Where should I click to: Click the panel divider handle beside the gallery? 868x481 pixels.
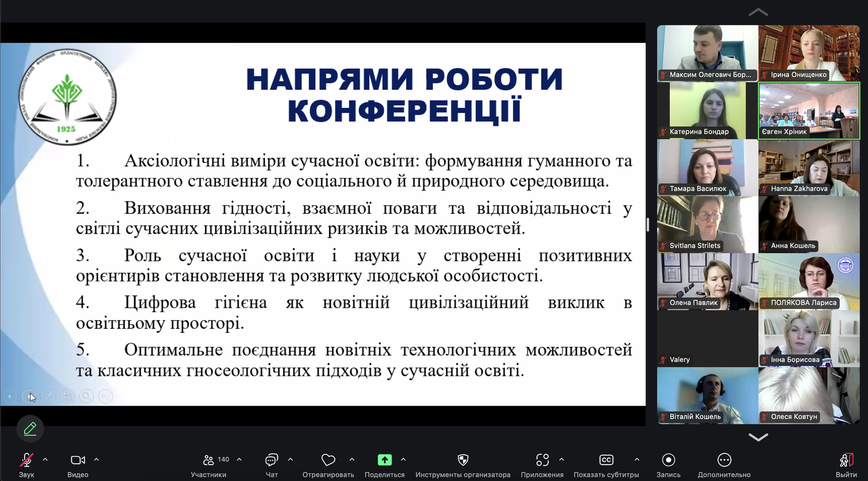click(648, 224)
